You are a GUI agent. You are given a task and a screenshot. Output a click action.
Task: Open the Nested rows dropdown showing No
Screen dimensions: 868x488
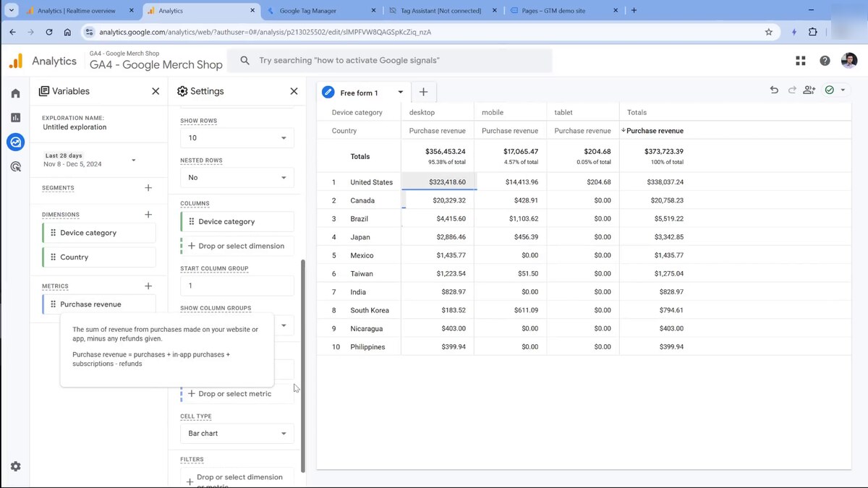click(x=237, y=177)
